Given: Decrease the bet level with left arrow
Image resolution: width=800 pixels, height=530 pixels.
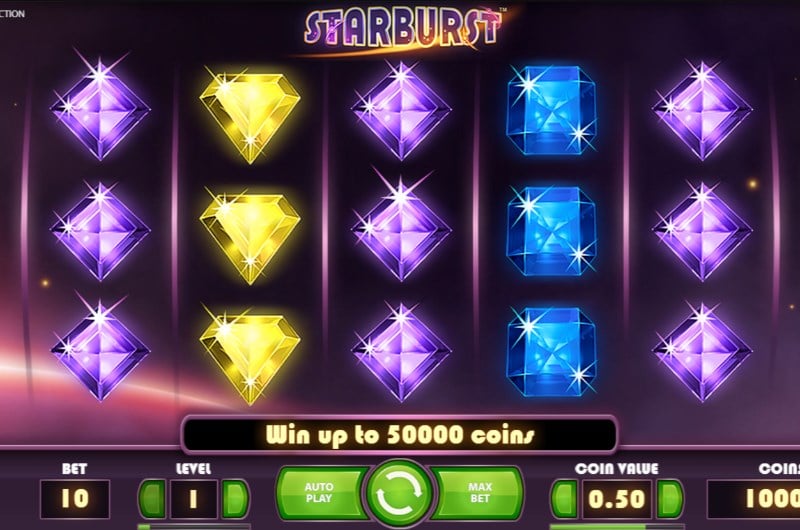Looking at the screenshot, I should pos(153,499).
